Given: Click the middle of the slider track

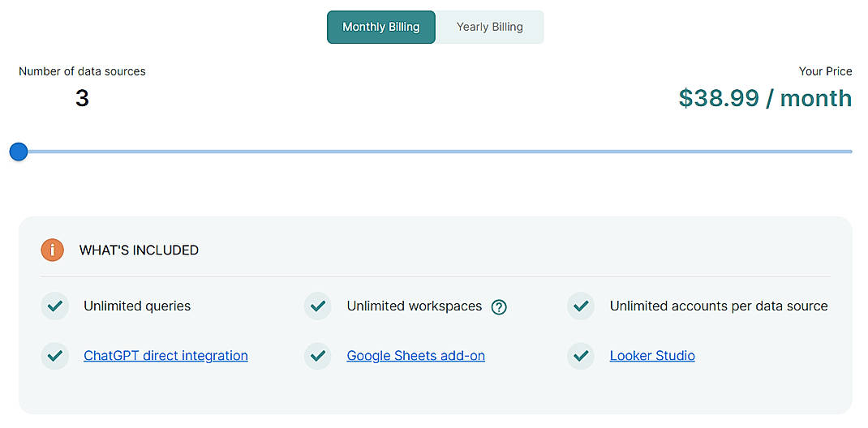Looking at the screenshot, I should point(434,152).
